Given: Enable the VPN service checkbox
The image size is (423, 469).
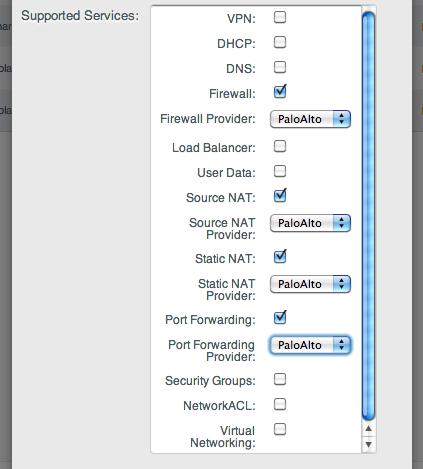Looking at the screenshot, I should 280,17.
